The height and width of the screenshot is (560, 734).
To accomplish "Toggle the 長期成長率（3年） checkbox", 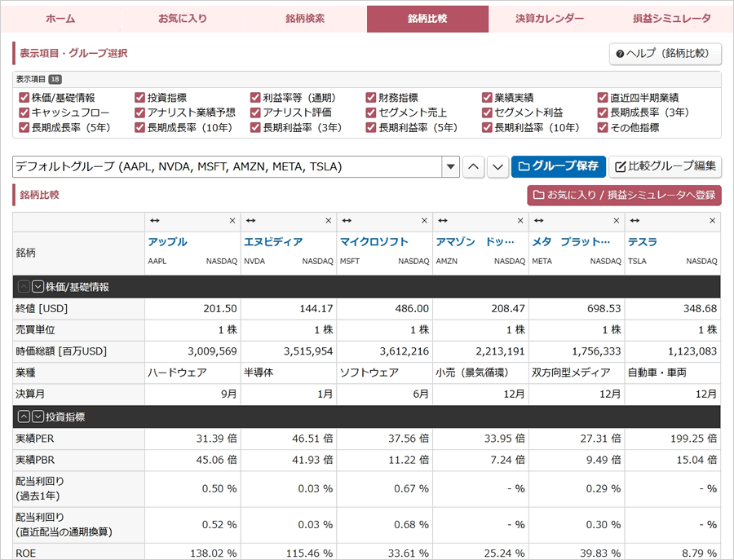I will point(603,112).
